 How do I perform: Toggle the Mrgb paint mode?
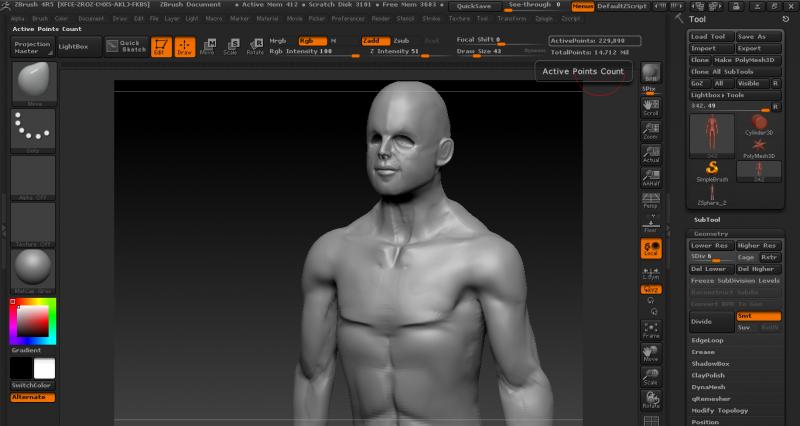pos(278,41)
